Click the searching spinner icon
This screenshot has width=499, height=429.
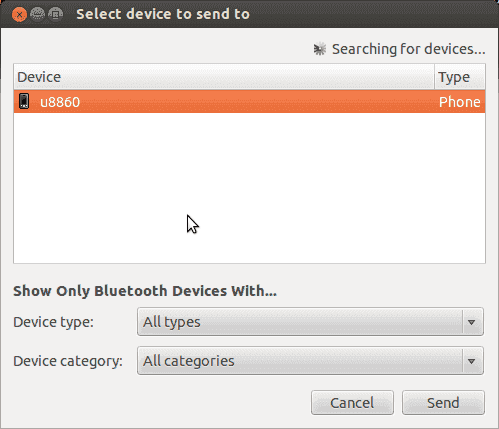[x=320, y=49]
